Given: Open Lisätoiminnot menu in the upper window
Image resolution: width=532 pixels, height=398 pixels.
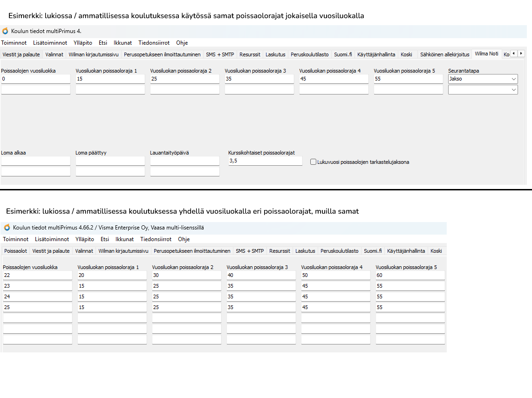Looking at the screenshot, I should 50,43.
